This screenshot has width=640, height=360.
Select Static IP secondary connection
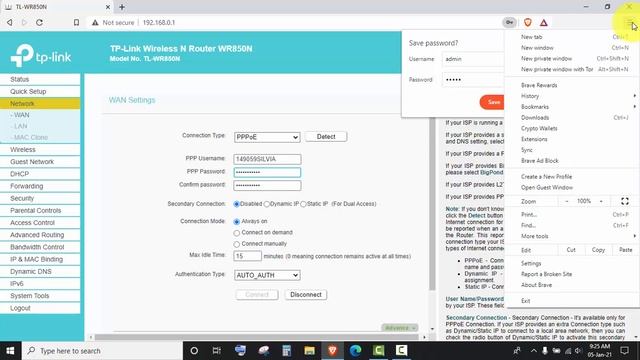pos(303,204)
